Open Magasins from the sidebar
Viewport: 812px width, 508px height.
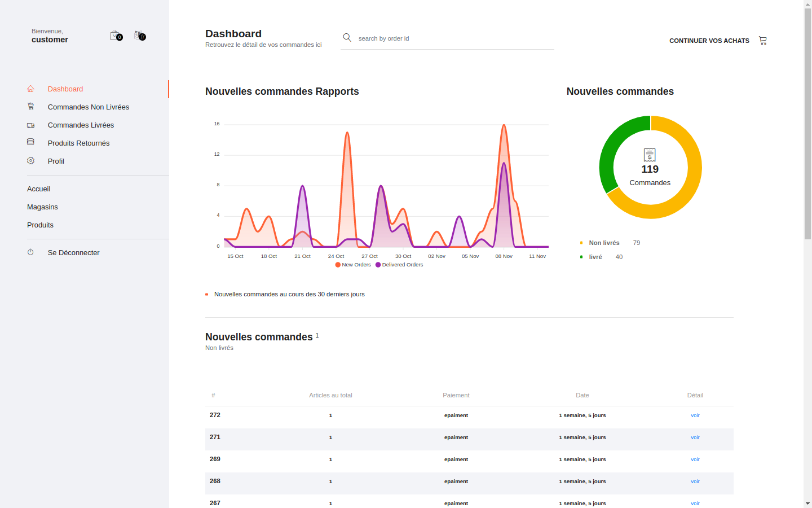pyautogui.click(x=42, y=207)
